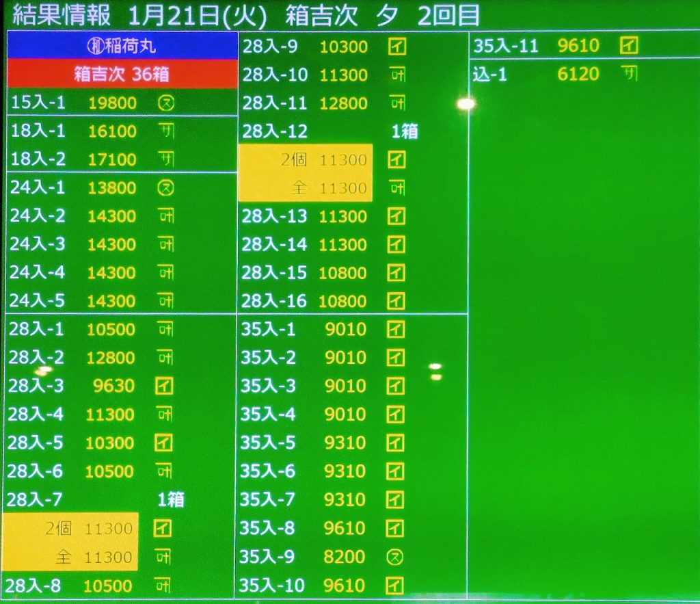Click the circled buyer mark beside 15入-1
The image size is (700, 604).
165,103
